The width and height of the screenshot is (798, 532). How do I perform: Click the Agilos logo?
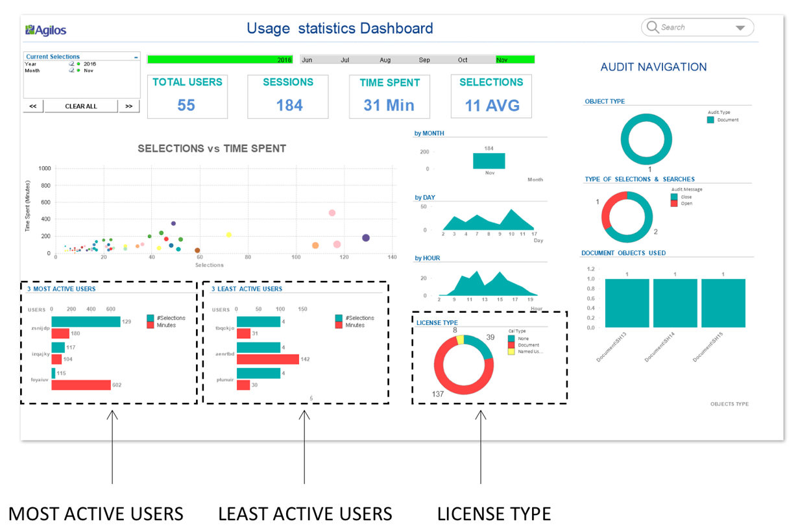(x=44, y=29)
